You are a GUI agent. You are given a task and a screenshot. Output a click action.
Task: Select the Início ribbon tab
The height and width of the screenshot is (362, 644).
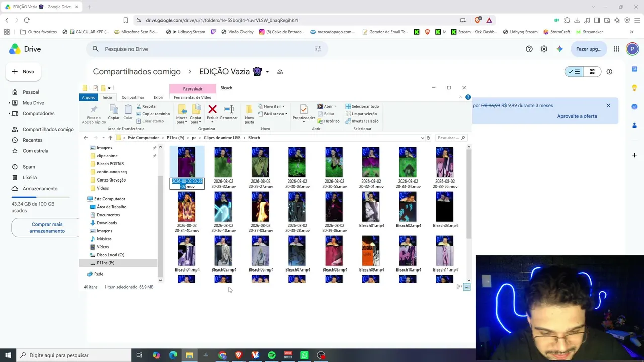pyautogui.click(x=107, y=97)
